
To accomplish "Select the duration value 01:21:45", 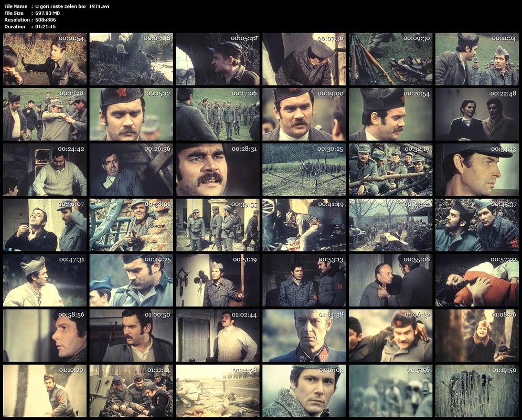I will 45,27.
